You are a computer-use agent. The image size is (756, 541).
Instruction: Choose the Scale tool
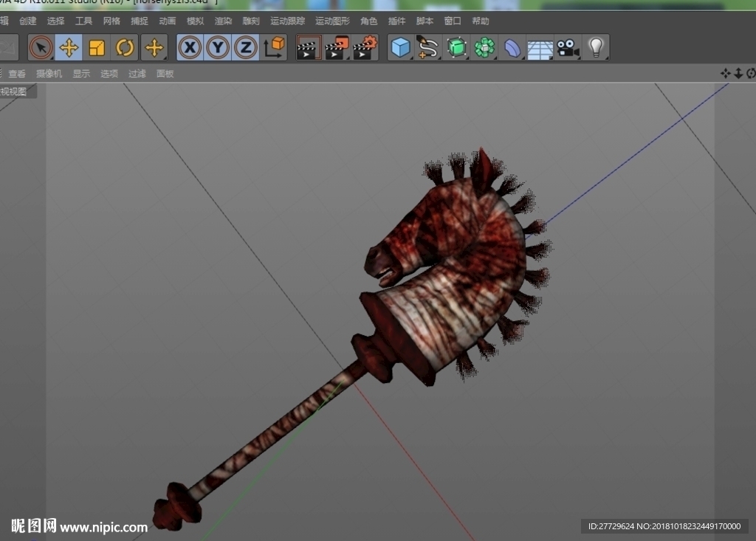(97, 48)
